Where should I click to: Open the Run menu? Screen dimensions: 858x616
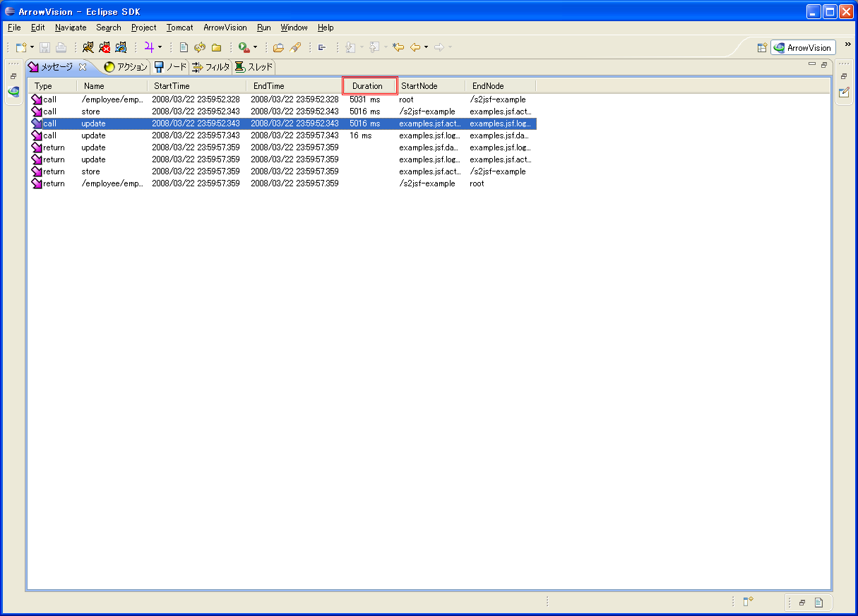tap(264, 28)
